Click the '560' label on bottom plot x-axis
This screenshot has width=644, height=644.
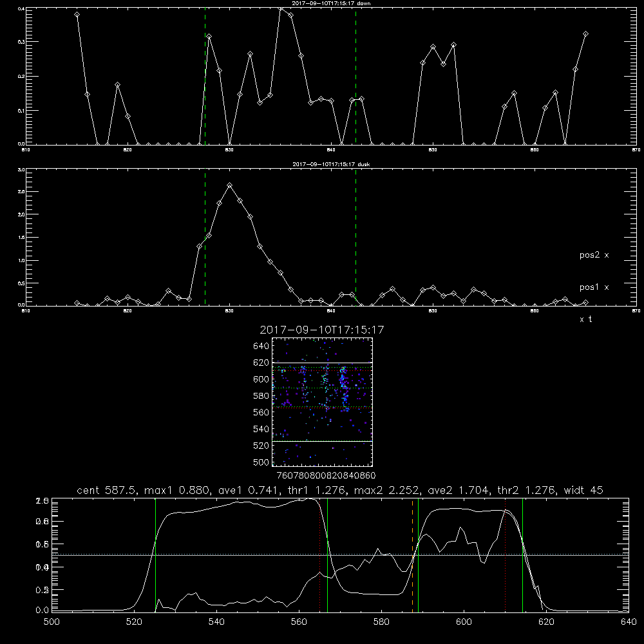click(x=299, y=622)
